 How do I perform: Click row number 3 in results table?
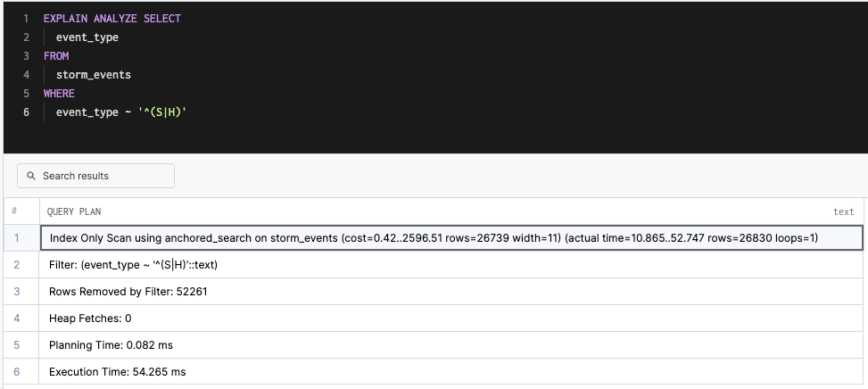pyautogui.click(x=14, y=292)
